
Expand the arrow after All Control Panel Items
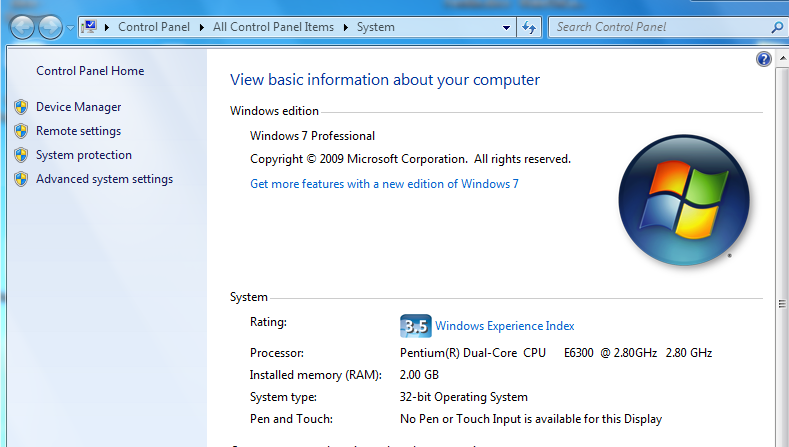[x=349, y=27]
